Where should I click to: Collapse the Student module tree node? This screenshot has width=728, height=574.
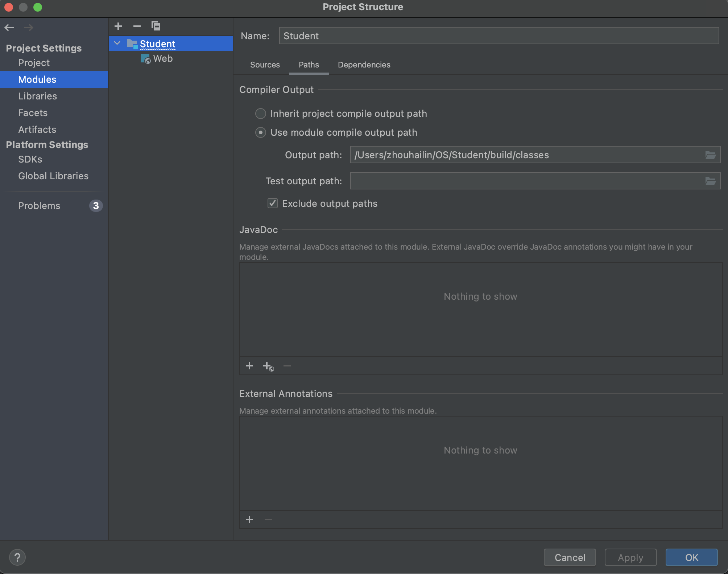pyautogui.click(x=117, y=43)
